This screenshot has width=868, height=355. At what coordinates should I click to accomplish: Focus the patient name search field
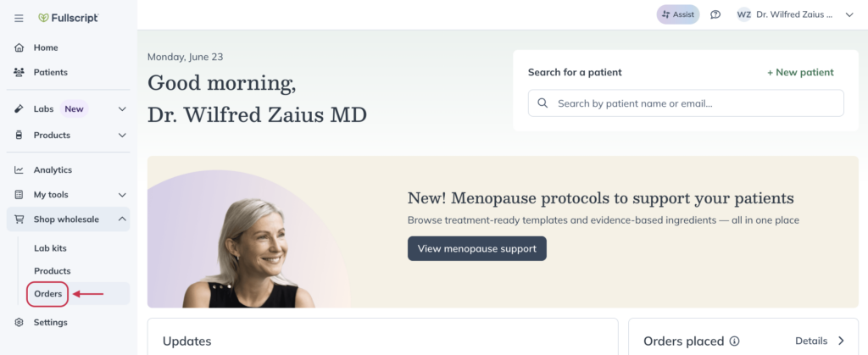point(686,103)
